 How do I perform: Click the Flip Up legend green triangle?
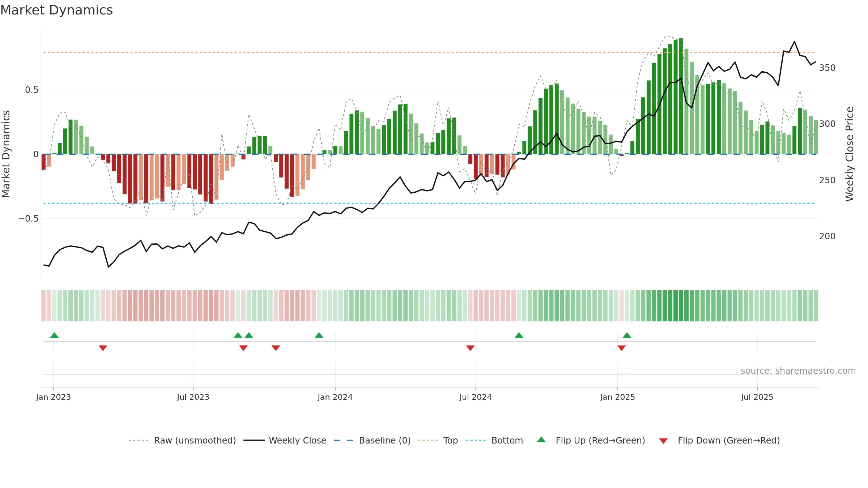point(541,440)
